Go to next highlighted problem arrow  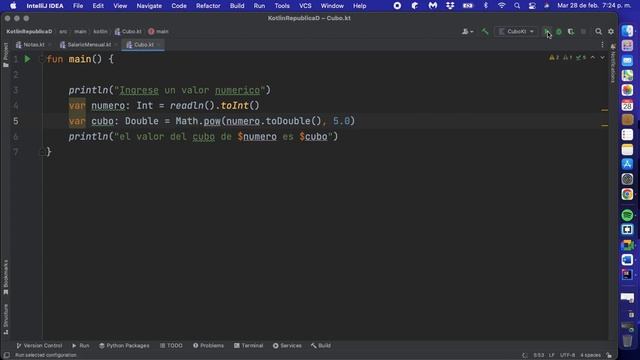click(602, 58)
